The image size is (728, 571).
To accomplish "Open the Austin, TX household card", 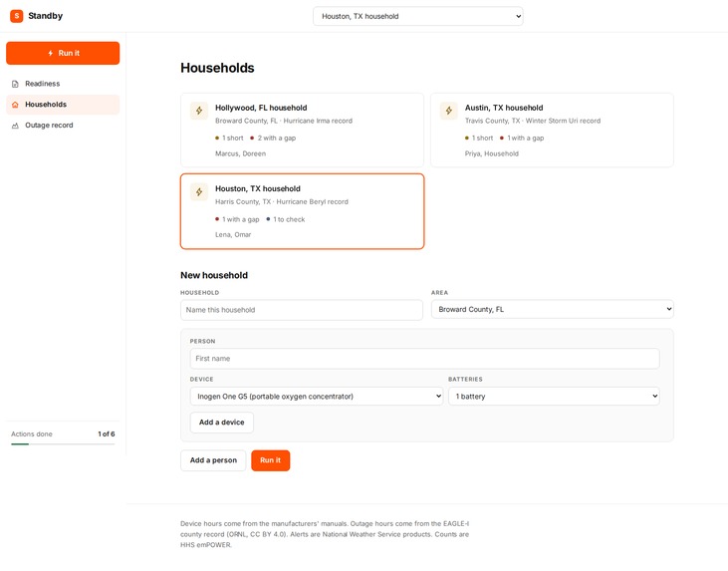I will point(552,131).
